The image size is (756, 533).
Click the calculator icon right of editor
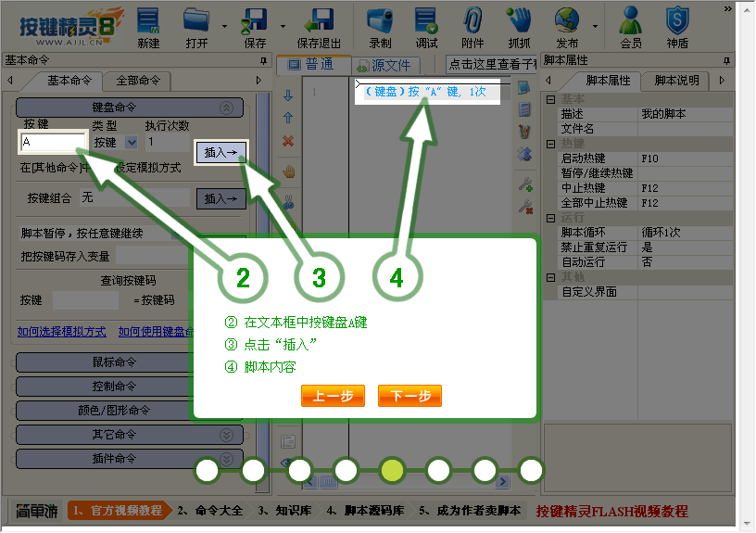pyautogui.click(x=524, y=109)
